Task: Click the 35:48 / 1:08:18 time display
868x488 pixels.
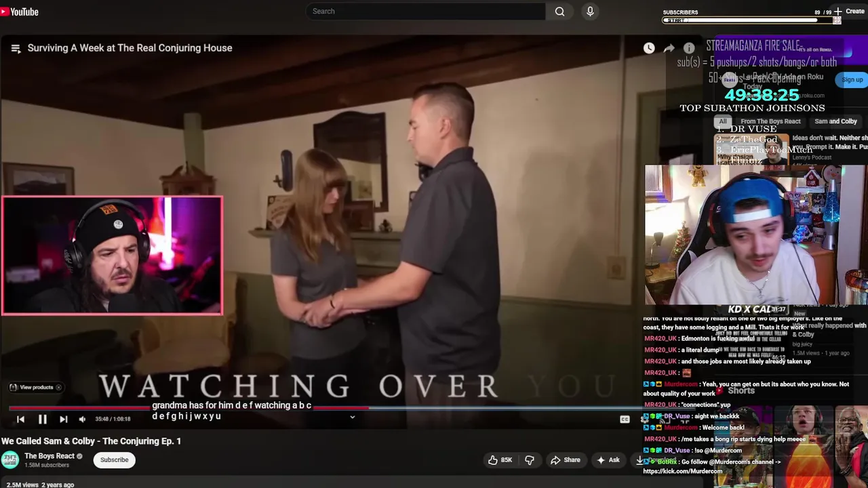Action: click(113, 420)
